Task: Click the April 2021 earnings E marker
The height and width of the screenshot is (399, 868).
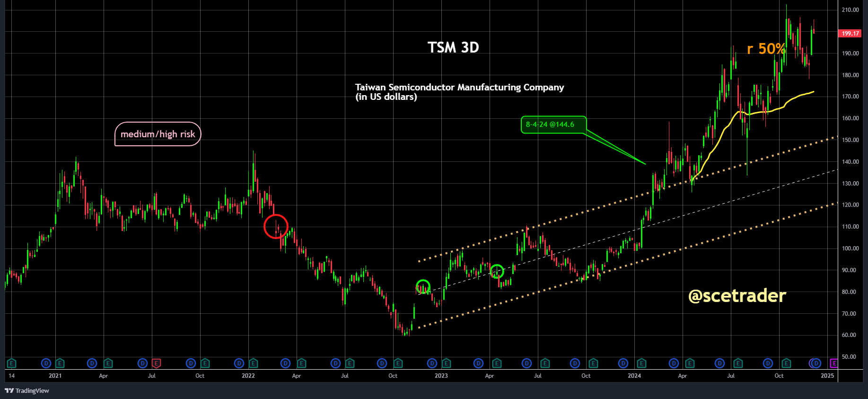Action: pyautogui.click(x=108, y=364)
